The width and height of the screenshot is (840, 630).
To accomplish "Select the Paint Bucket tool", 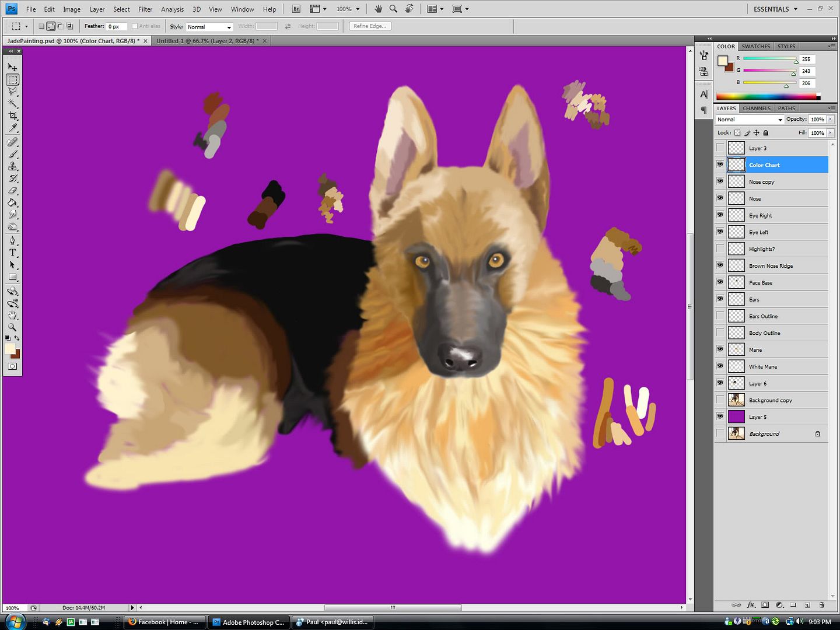I will (12, 203).
